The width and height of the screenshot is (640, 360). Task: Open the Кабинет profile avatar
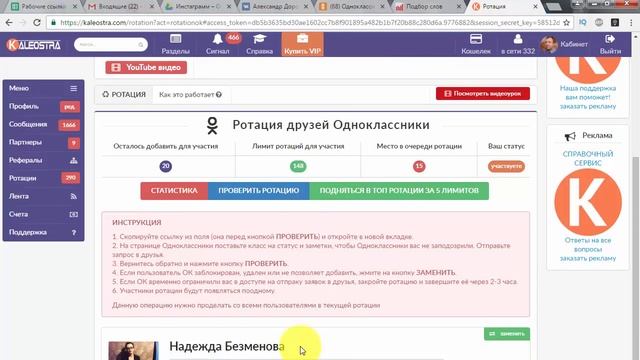(x=549, y=44)
